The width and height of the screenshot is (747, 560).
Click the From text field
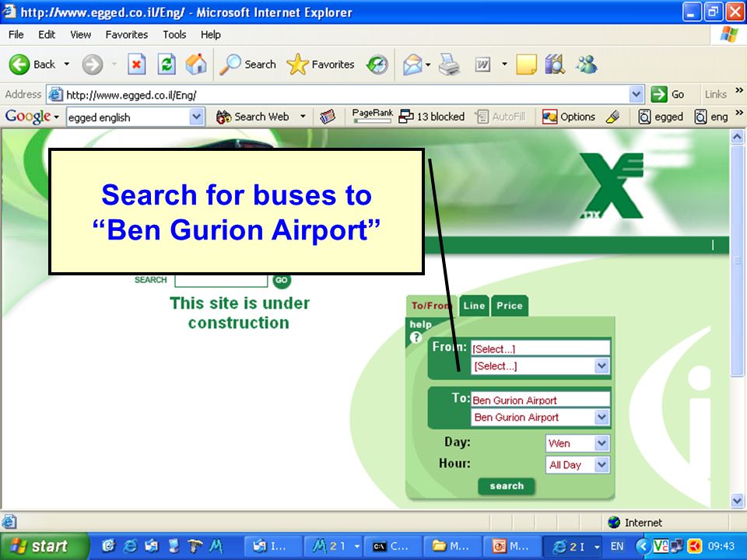point(540,348)
